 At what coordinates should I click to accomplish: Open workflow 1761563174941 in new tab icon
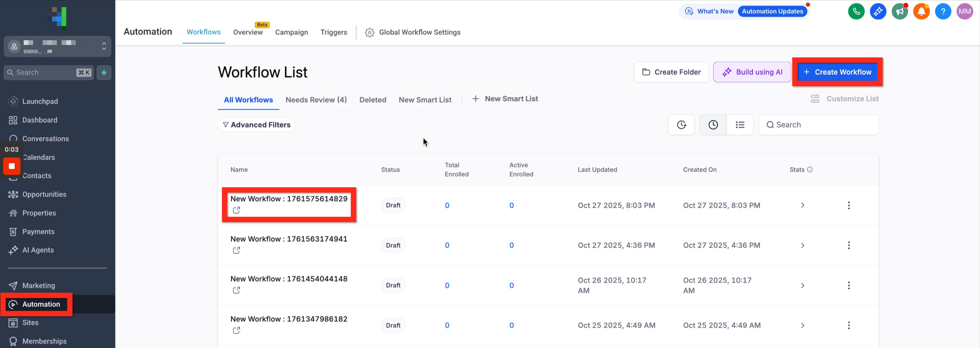236,250
